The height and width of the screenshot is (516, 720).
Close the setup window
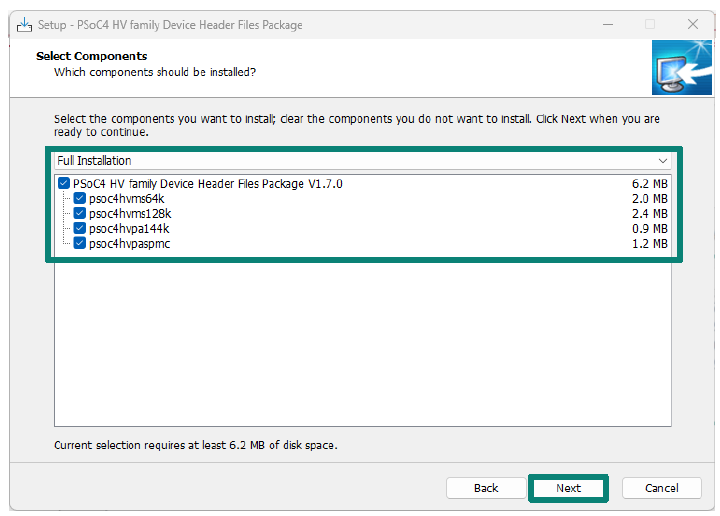[x=693, y=24]
